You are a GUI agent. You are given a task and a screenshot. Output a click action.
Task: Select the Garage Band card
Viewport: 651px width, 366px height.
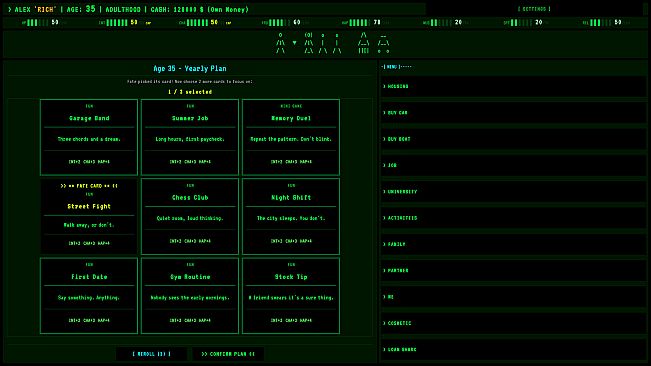pos(89,137)
